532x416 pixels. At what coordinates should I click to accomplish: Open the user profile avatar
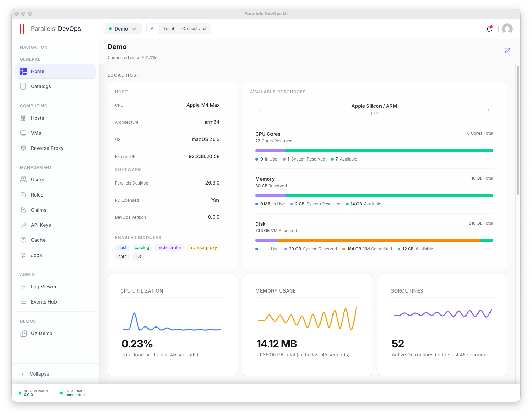(x=507, y=29)
